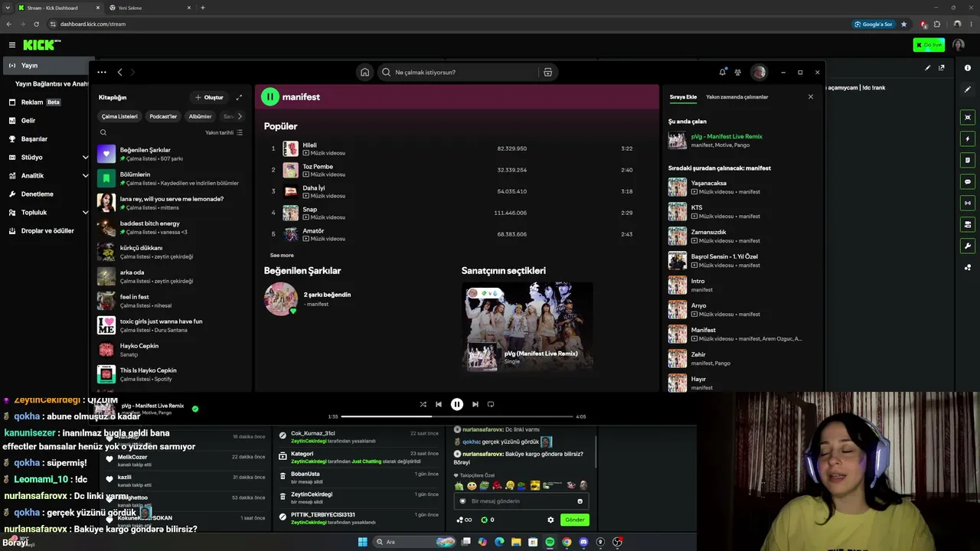Open the Kick info icon in right rail

tap(968, 67)
